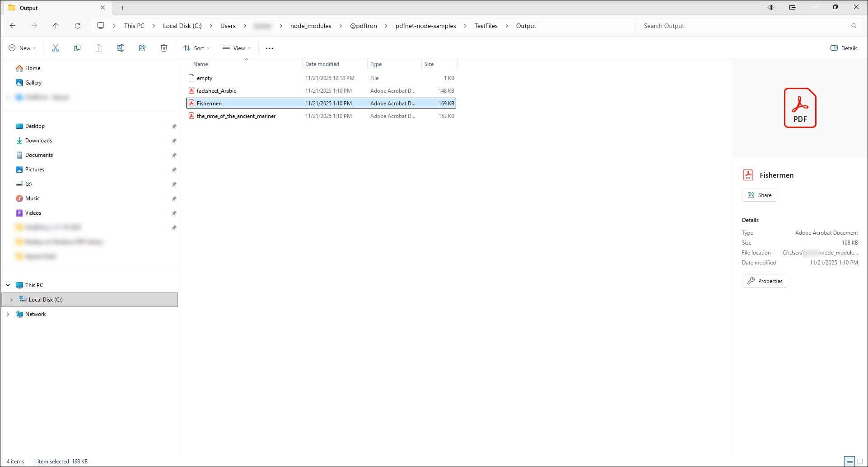Go up one folder level

pyautogui.click(x=56, y=26)
